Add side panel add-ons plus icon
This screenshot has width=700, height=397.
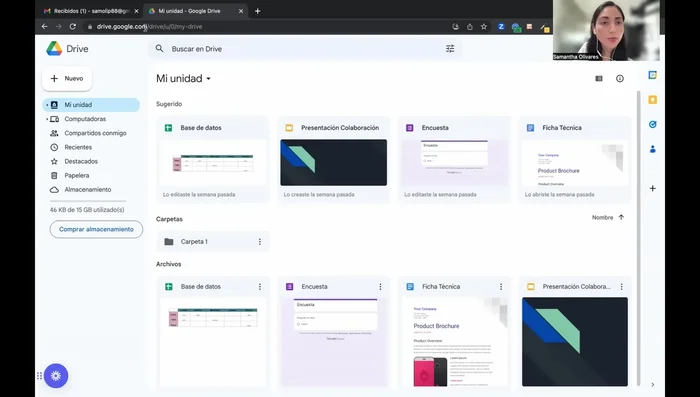pos(652,188)
